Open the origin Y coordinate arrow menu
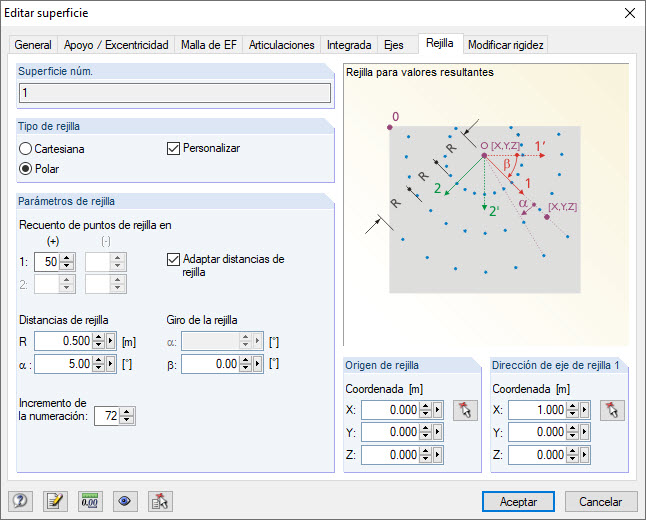Screen dimensions: 646x520 [438, 432]
